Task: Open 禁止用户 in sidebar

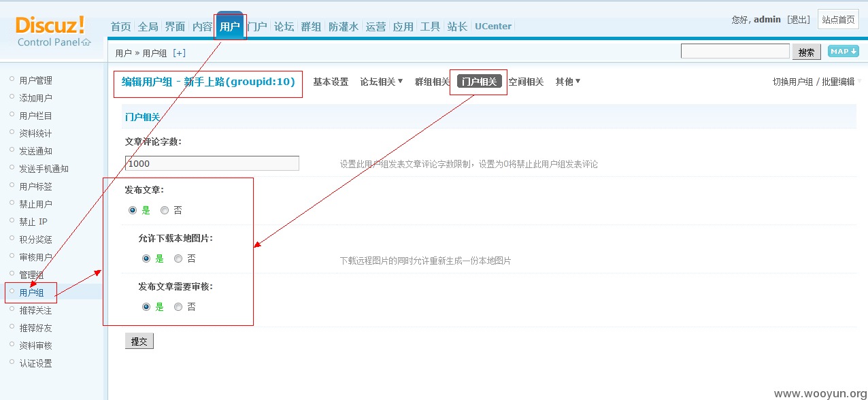Action: [x=35, y=204]
